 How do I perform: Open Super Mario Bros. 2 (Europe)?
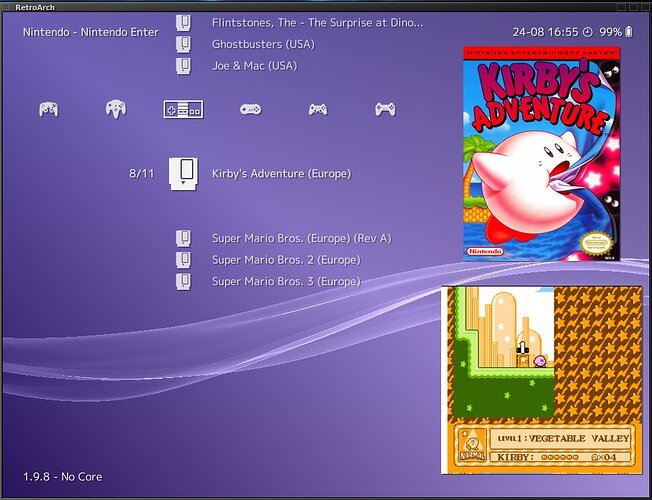pos(286,260)
